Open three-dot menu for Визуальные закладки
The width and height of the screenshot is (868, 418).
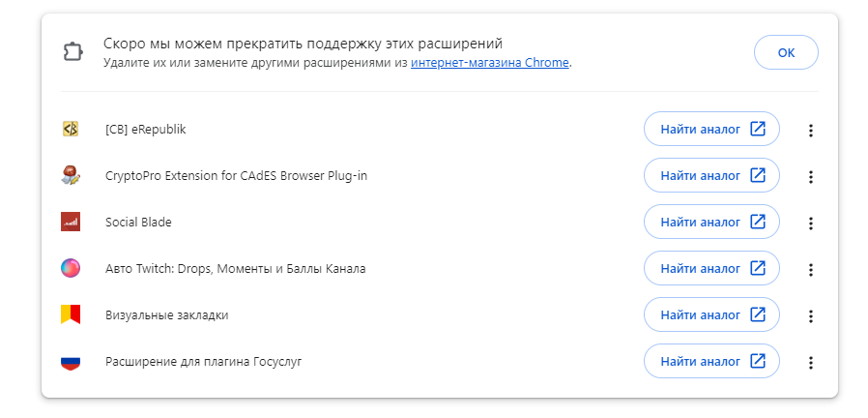tap(810, 316)
